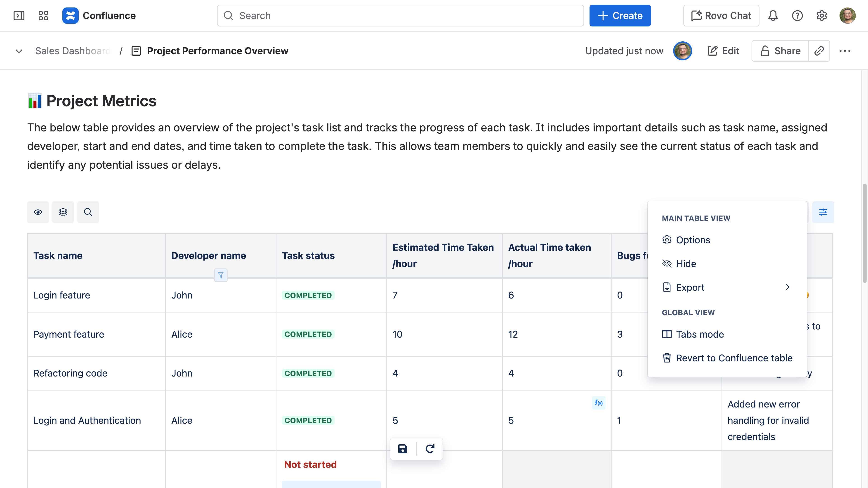This screenshot has height=488, width=868.
Task: Click the formula fx cell icon
Action: tap(598, 403)
